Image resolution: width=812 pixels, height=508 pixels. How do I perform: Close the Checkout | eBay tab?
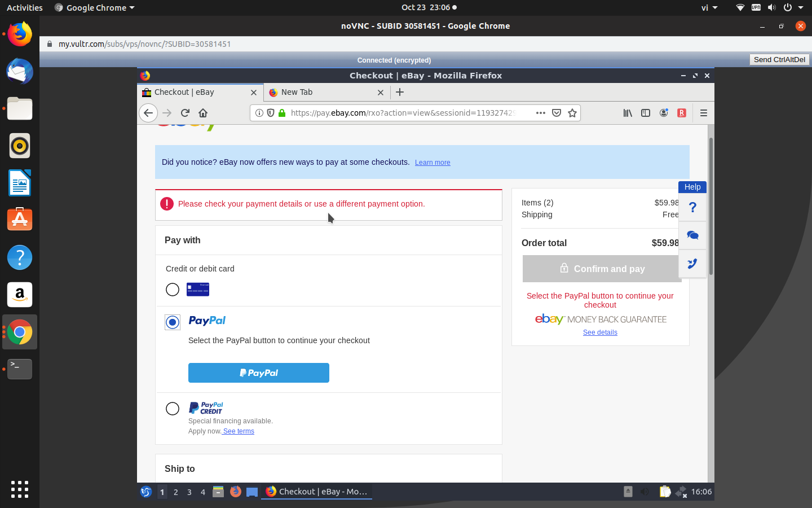(254, 93)
